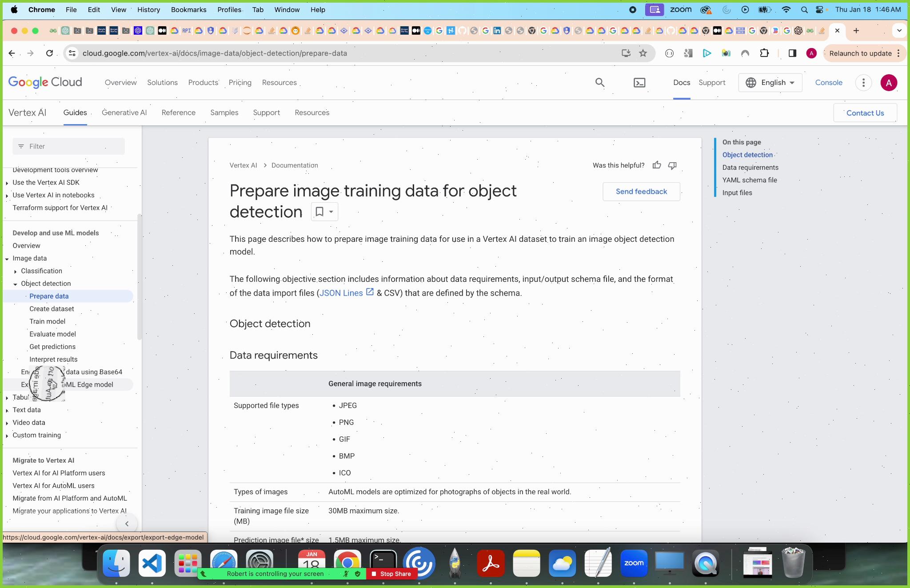Click the Contact Us button
This screenshot has height=588, width=910.
click(x=865, y=113)
